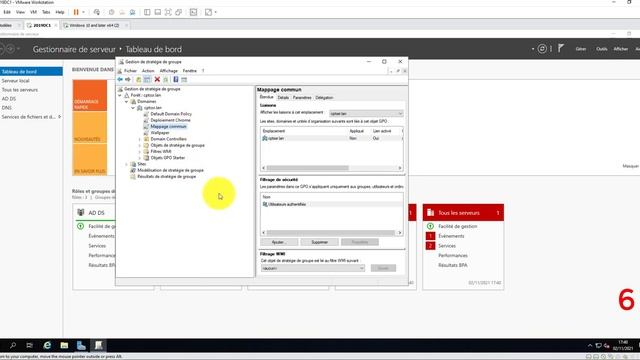Viewport: 640px width, 360px height.
Task: Click up-one-level folder icon in toolbar
Action: coord(138,80)
